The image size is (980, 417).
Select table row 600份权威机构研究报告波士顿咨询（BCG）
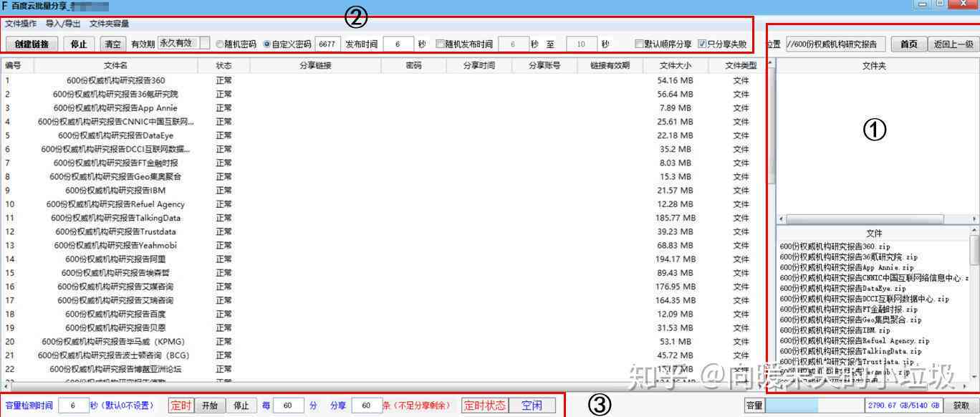tap(383, 355)
